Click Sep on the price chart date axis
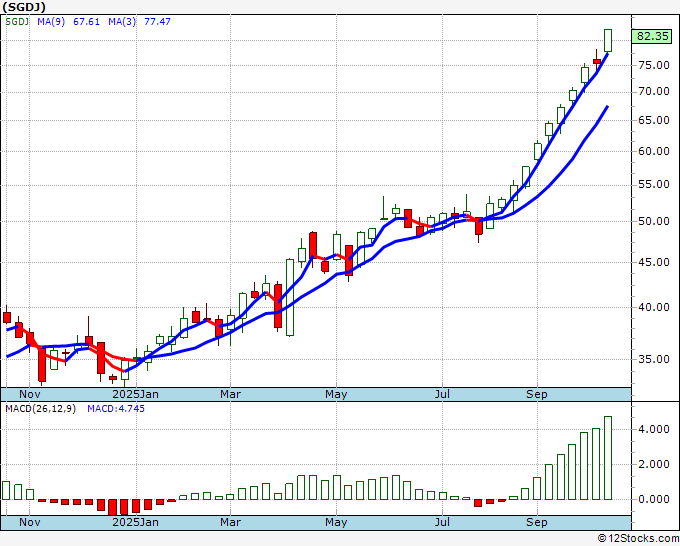Viewport: 680px width, 546px height. (537, 394)
